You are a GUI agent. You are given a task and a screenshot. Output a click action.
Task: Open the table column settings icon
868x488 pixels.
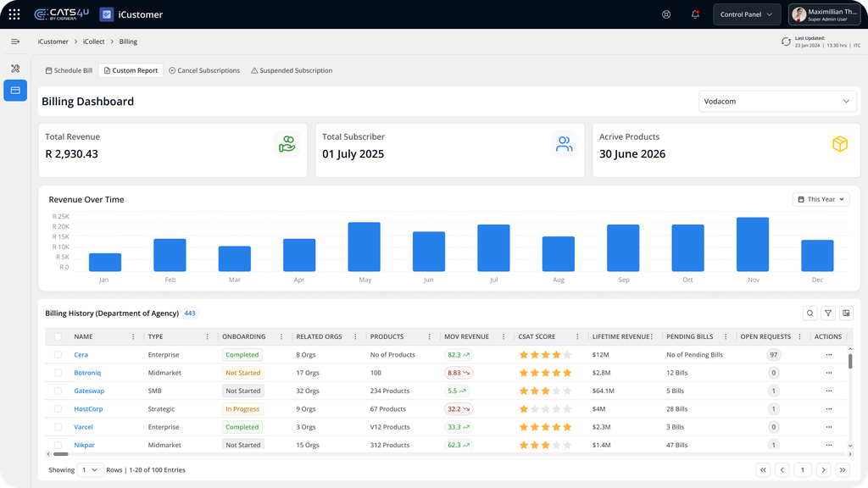pos(846,313)
